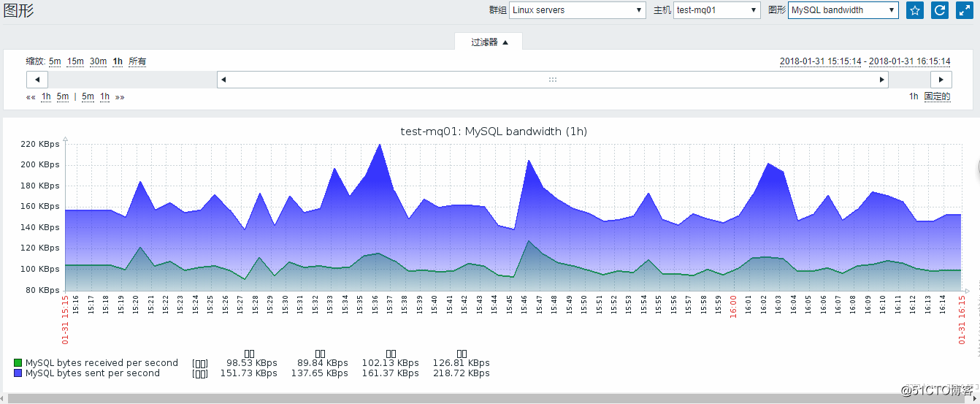
Task: Click the 220 KBps y-axis label
Action: tap(41, 144)
